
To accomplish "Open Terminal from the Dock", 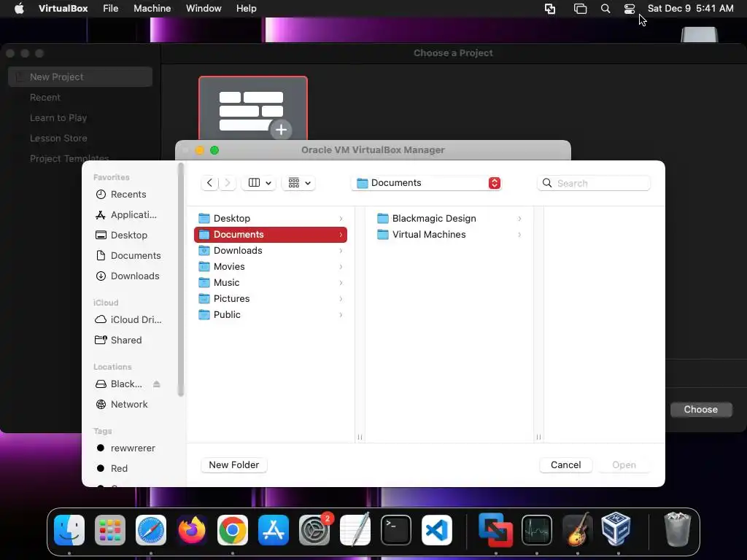I will pos(396,530).
